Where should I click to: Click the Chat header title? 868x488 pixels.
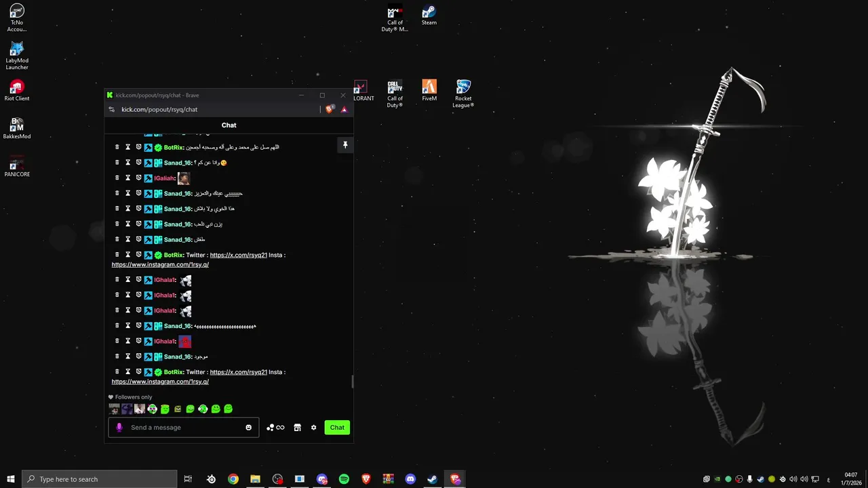point(229,125)
